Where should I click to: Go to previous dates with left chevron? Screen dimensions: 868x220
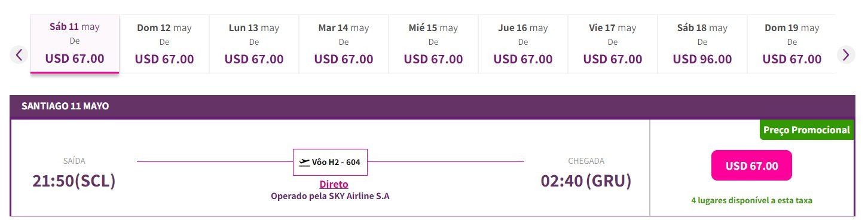[x=19, y=55]
